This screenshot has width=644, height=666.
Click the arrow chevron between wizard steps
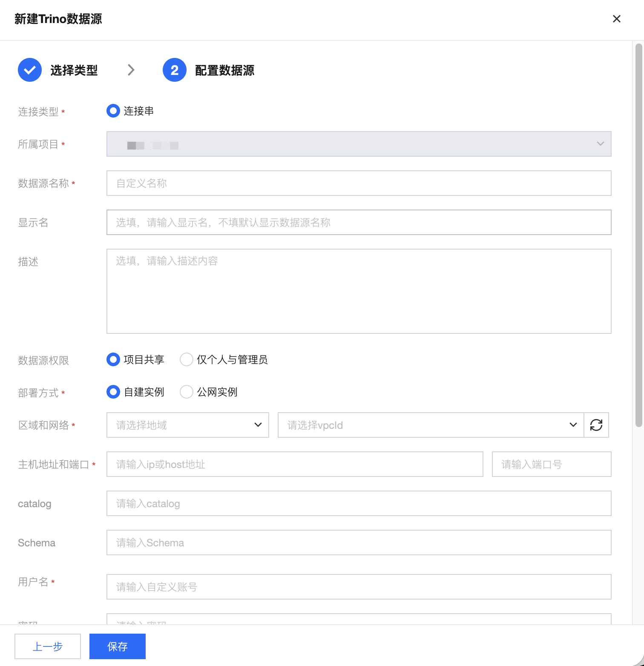[131, 70]
